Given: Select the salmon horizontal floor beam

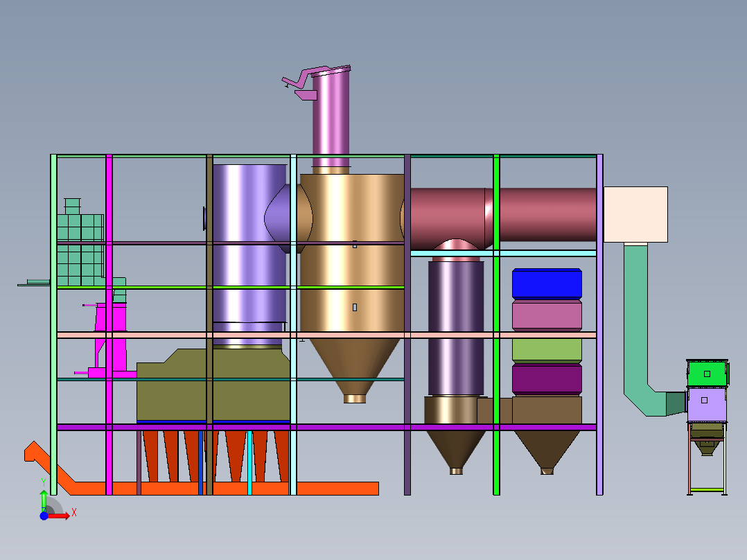Looking at the screenshot, I should 326,335.
